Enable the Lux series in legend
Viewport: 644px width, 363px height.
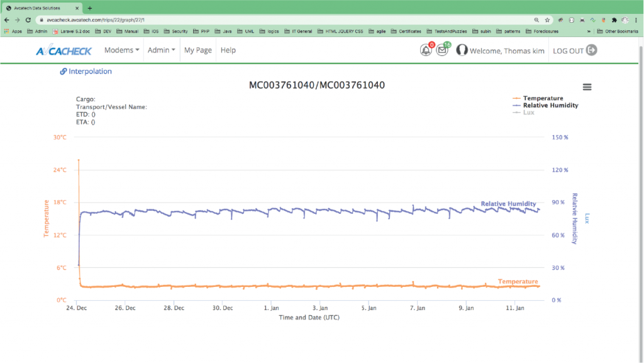tap(528, 112)
